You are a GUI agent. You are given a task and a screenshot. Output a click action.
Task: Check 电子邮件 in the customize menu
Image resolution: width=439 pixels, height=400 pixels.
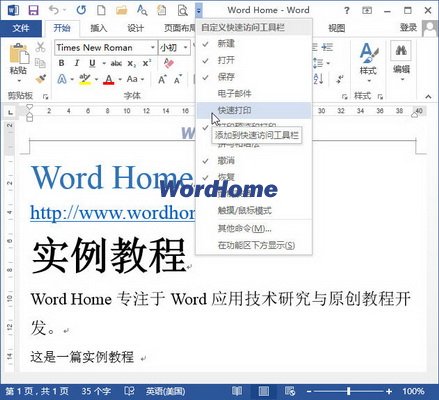(254, 94)
